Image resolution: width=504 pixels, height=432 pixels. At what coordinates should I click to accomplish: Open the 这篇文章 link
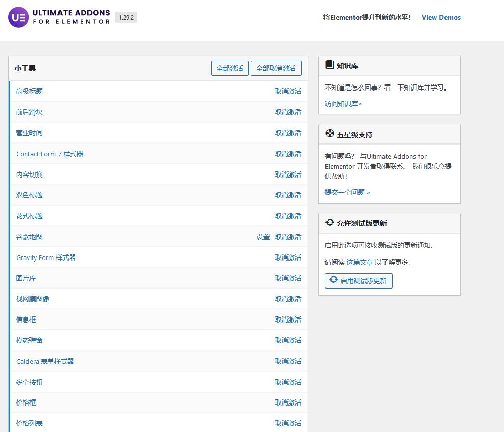(x=360, y=262)
